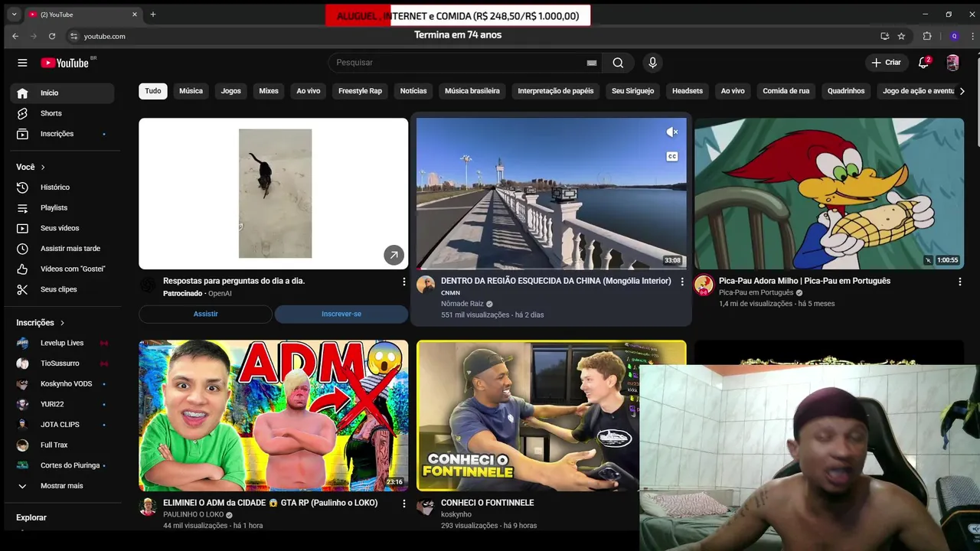Image resolution: width=980 pixels, height=551 pixels.
Task: Open Seus clipes in the sidebar
Action: click(62, 289)
